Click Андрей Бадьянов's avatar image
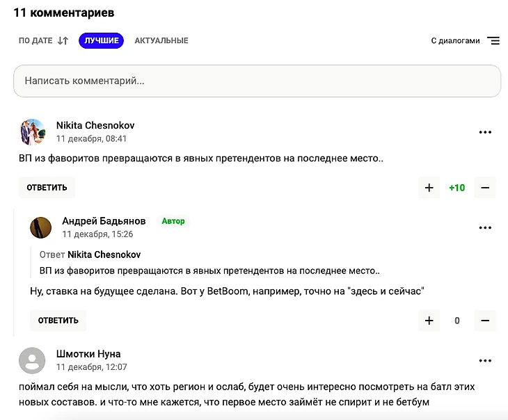 click(x=40, y=227)
